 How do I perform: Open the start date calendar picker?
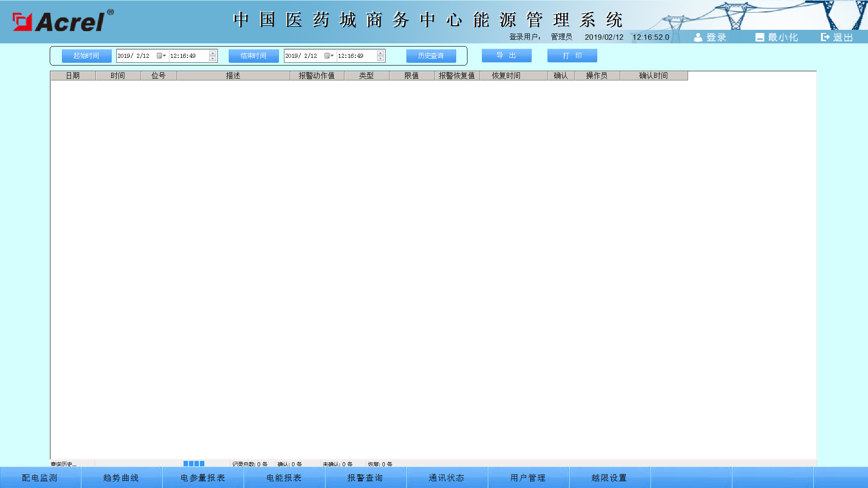click(x=161, y=56)
